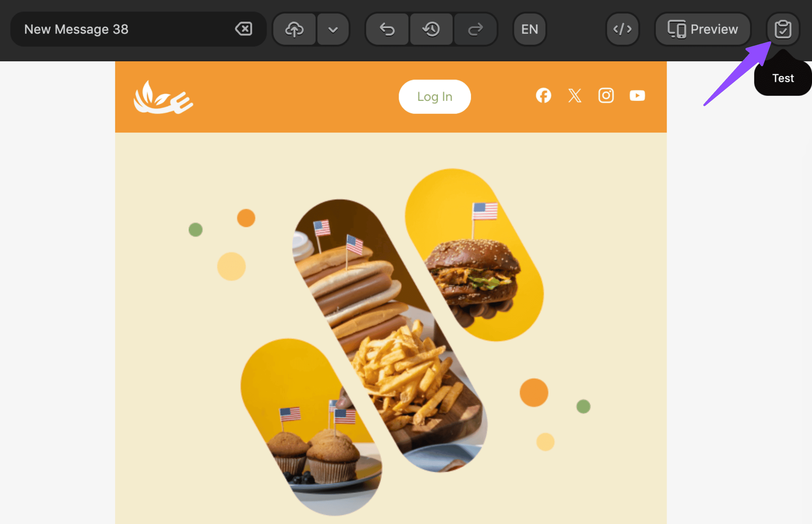Undo the last change

tap(387, 29)
